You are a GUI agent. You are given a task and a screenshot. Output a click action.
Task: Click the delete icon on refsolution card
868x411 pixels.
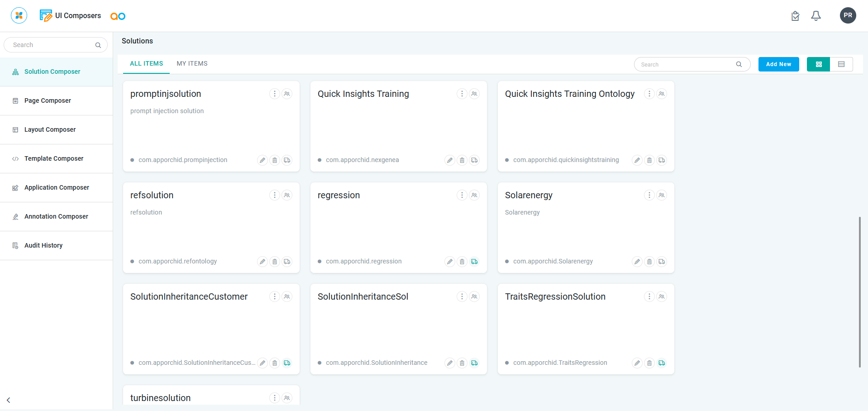point(275,262)
